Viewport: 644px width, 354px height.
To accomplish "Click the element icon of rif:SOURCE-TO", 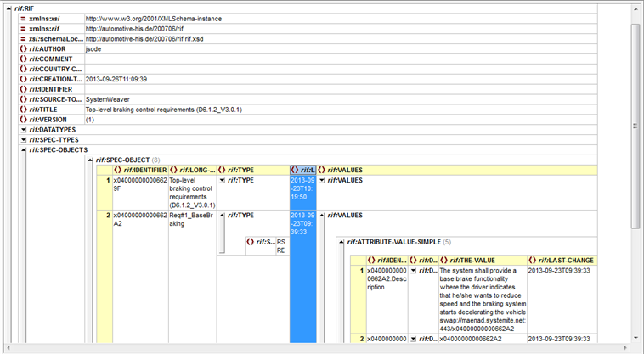I will point(24,99).
